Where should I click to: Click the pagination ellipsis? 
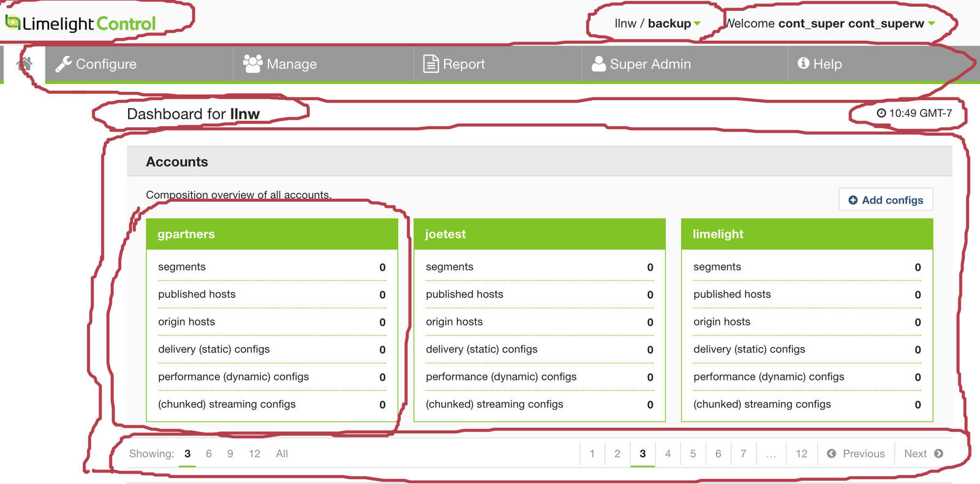tap(771, 453)
